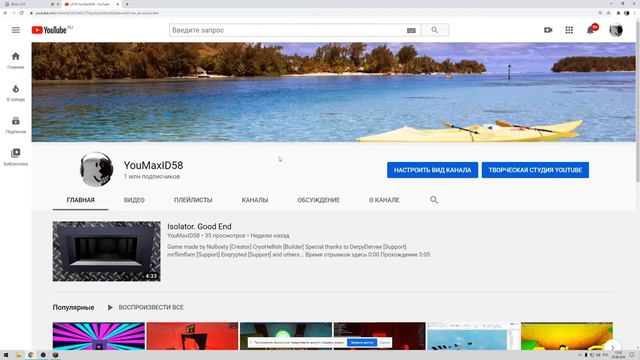Click the dismiss link in the bottom popup

tap(384, 342)
